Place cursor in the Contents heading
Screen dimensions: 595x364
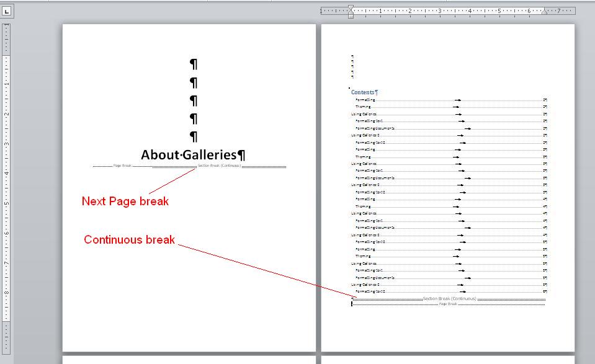click(364, 92)
